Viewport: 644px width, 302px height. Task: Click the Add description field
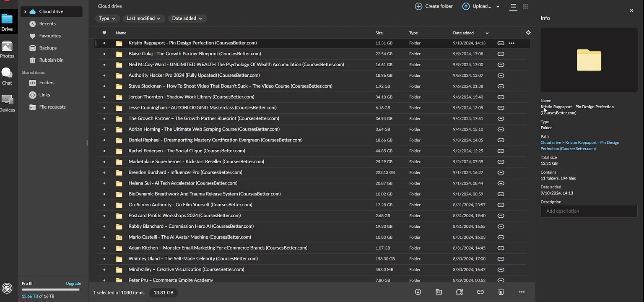point(589,211)
